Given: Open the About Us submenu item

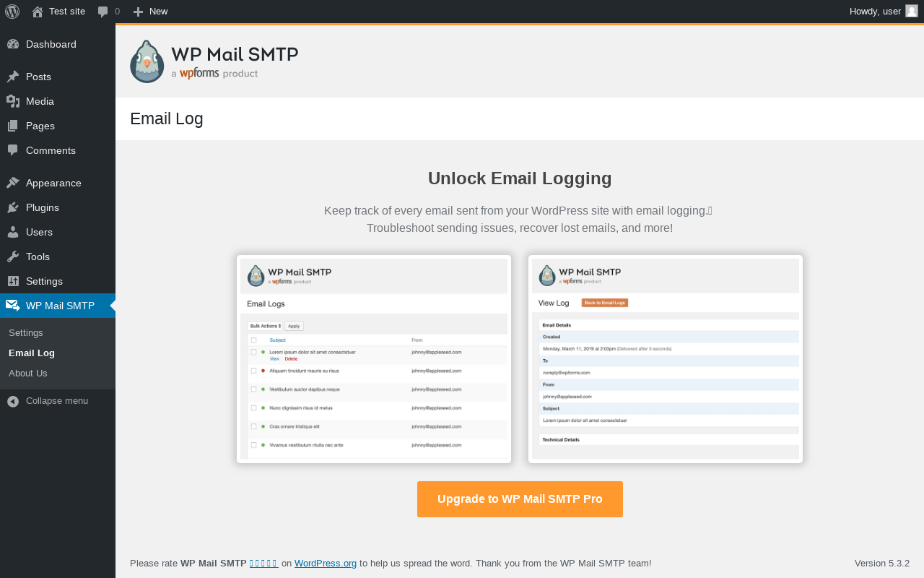Looking at the screenshot, I should [58, 374].
